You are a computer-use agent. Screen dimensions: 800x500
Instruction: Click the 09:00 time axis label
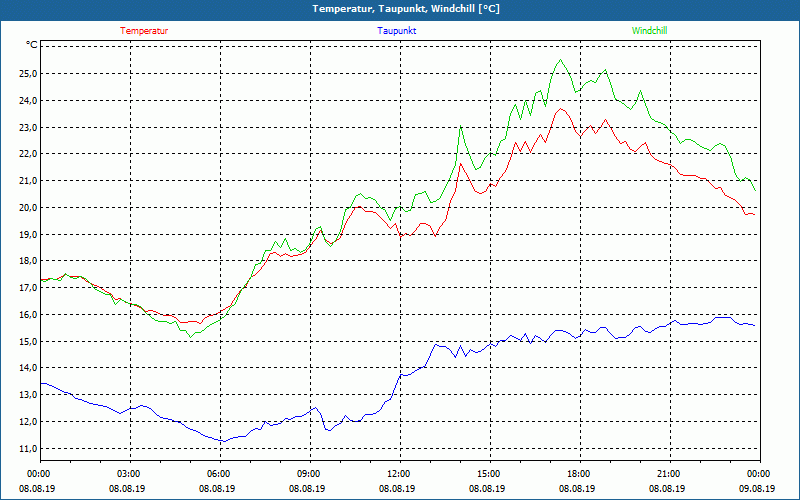tap(310, 473)
